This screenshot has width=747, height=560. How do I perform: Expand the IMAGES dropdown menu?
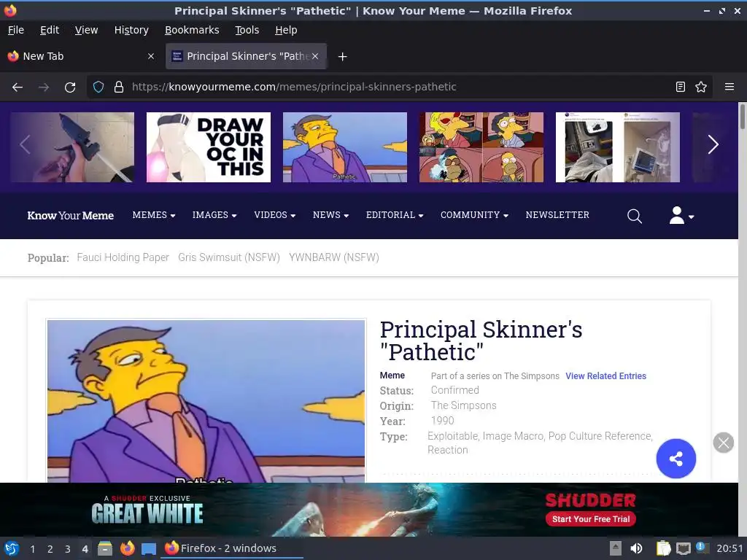214,215
